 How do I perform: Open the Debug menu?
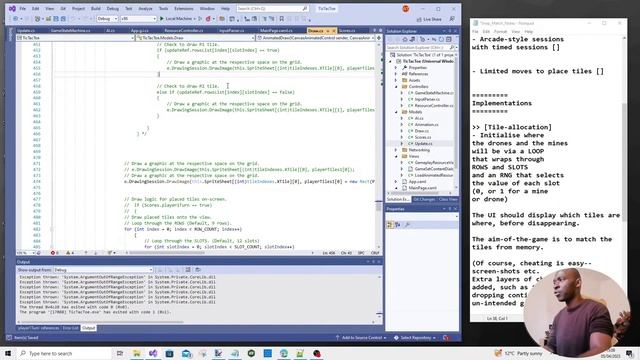[x=113, y=9]
